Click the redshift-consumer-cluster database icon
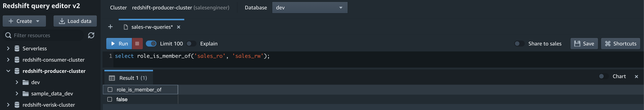 click(x=17, y=60)
